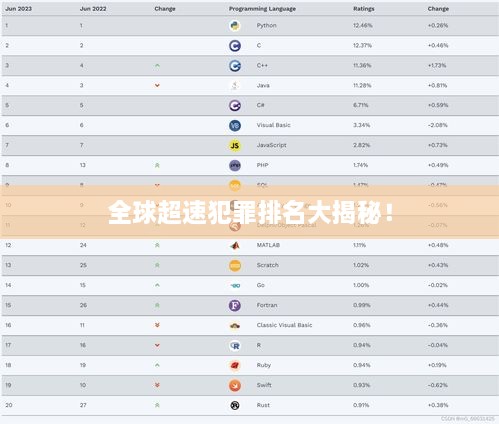Click the Rust gear logo icon
Screen dimensions: 499x424
pos(235,405)
